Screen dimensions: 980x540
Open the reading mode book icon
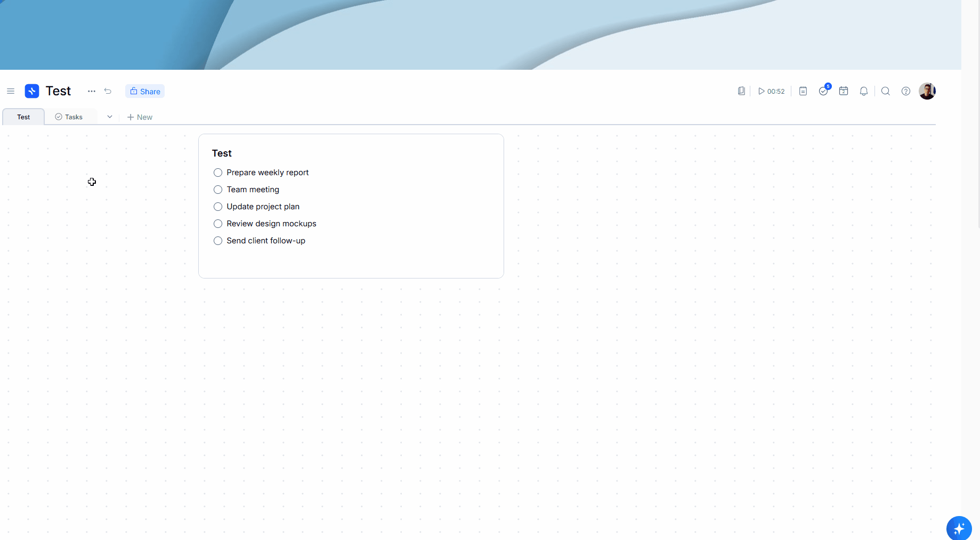click(741, 91)
